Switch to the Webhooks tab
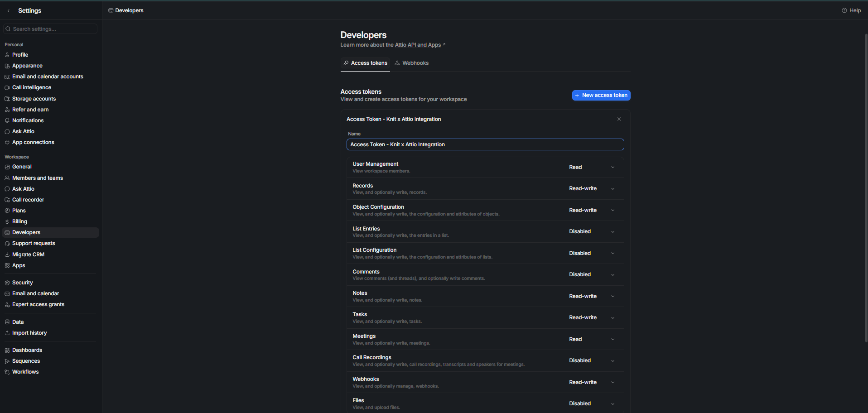The image size is (868, 413). point(411,63)
